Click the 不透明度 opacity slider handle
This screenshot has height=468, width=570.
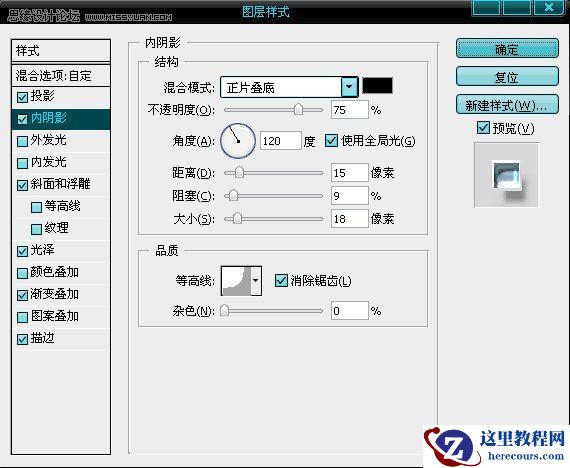(x=298, y=109)
